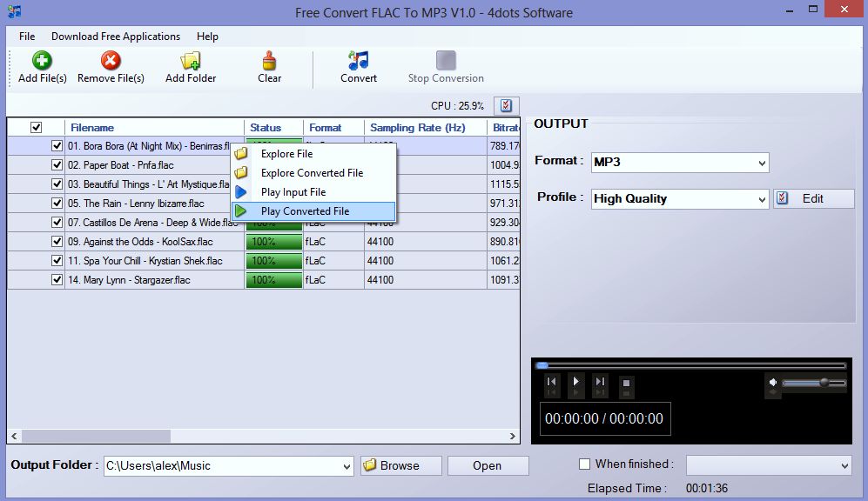Open the Download Free Applications menu
The image size is (868, 501).
coord(116,37)
